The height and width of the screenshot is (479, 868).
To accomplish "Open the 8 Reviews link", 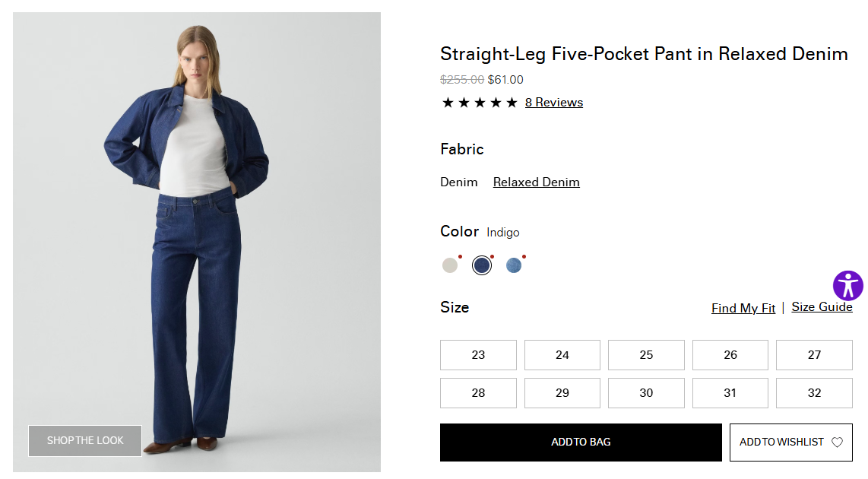I will coord(553,103).
